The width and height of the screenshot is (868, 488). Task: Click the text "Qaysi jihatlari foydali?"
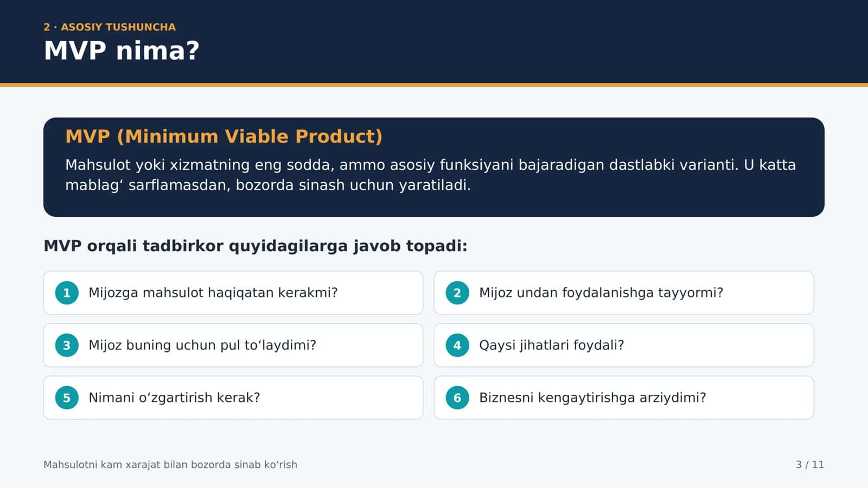point(552,345)
